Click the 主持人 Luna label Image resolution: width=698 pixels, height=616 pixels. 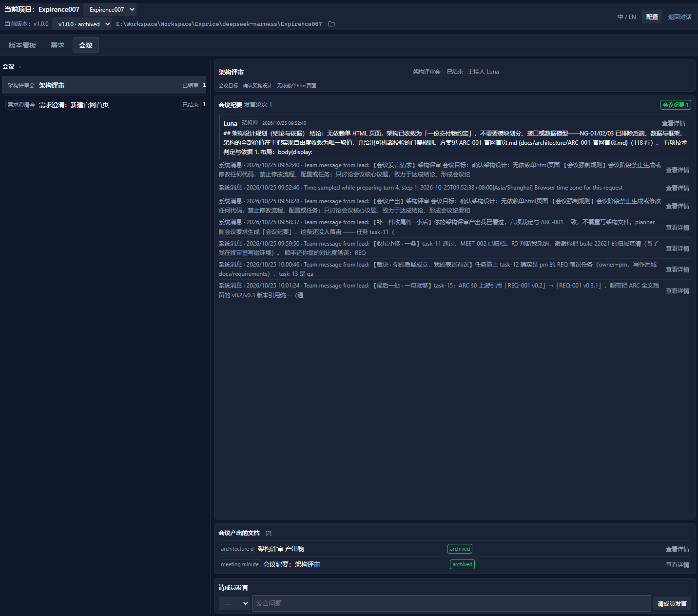click(483, 72)
